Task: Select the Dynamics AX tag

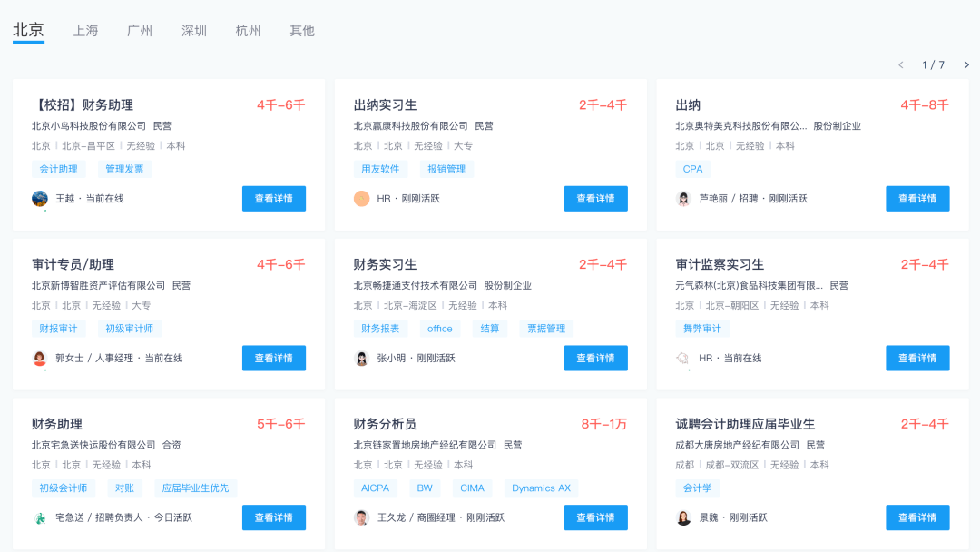Action: coord(541,488)
